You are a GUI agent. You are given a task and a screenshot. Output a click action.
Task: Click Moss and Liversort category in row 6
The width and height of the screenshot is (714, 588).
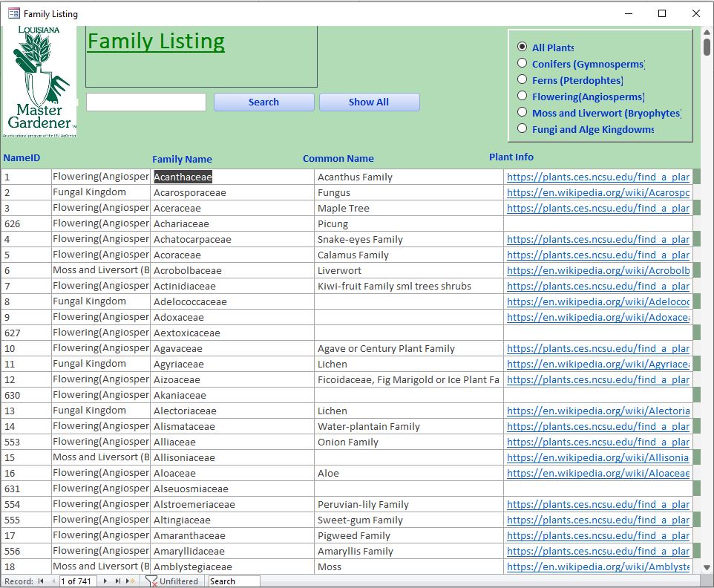click(101, 270)
